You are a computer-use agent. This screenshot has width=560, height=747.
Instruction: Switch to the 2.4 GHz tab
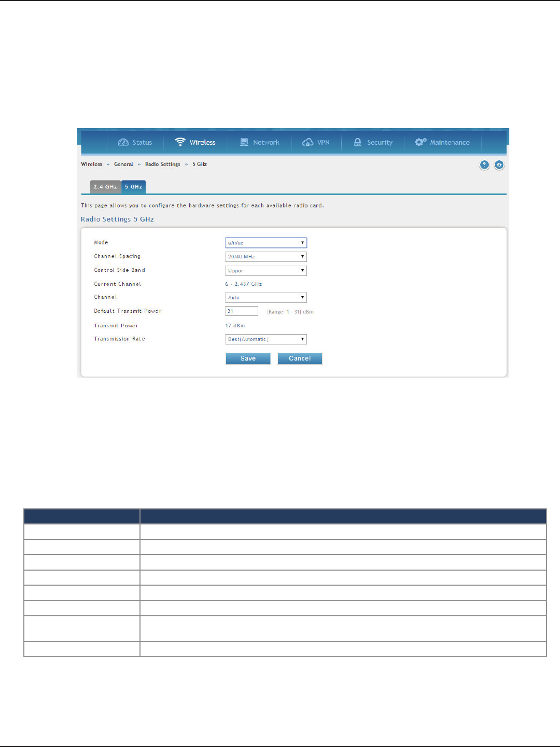pyautogui.click(x=105, y=187)
